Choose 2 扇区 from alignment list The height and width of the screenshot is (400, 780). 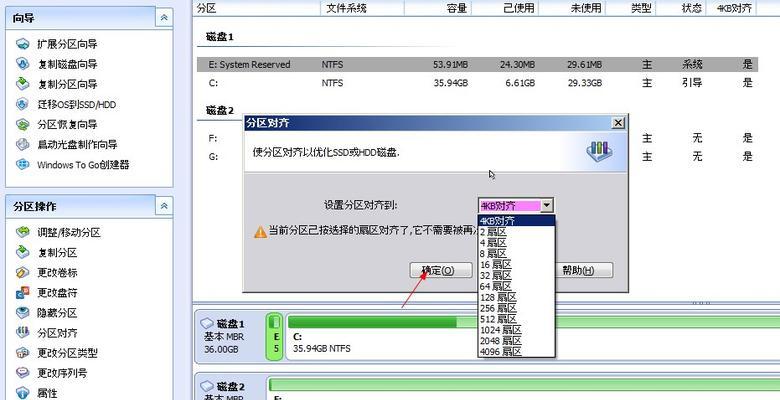[x=516, y=232]
